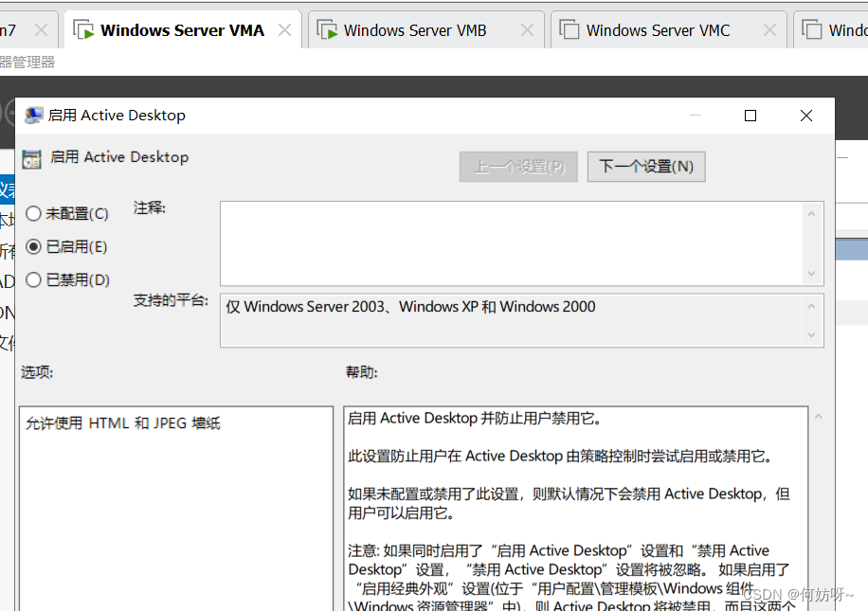The height and width of the screenshot is (611, 868).
Task: Close the 启用 Active Desktop dialog
Action: (x=806, y=116)
